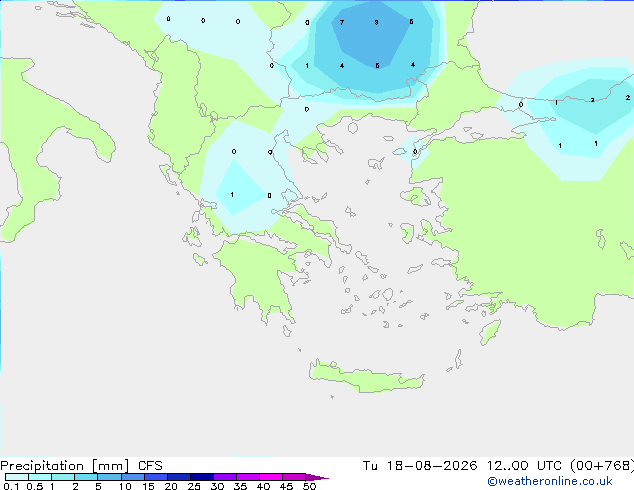Click the "35" legend scale label
The image size is (634, 490).
(x=240, y=486)
